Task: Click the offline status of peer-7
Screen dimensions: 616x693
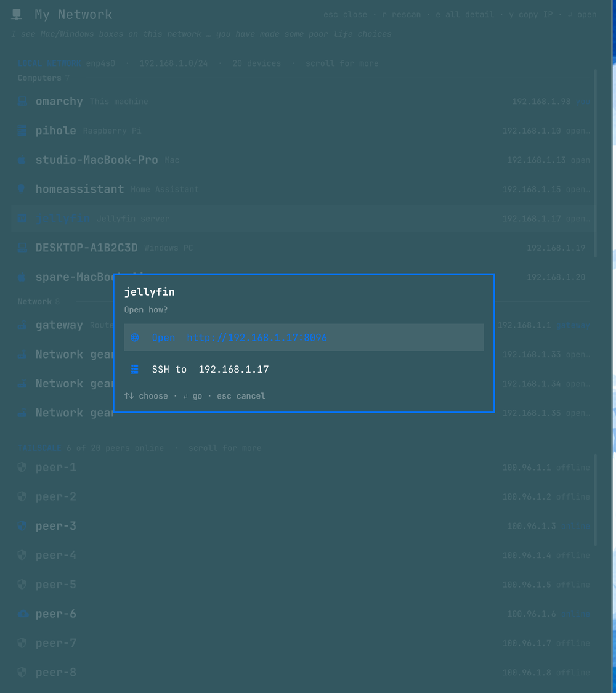Action: click(x=573, y=643)
